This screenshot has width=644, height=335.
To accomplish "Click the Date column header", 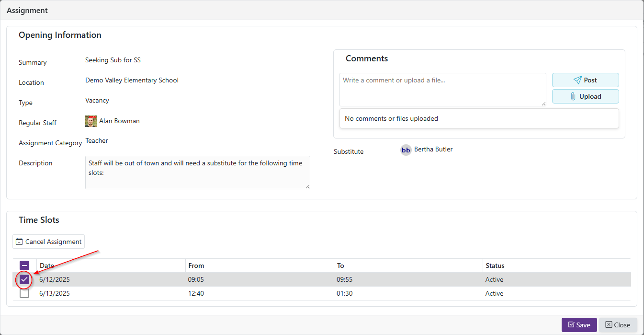I will [47, 266].
